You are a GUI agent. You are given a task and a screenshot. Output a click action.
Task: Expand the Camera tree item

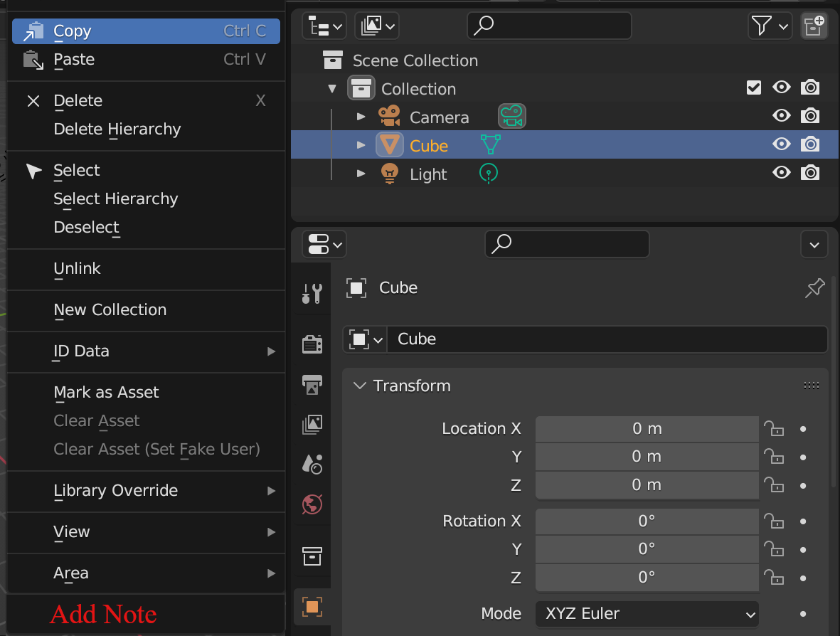coord(361,116)
